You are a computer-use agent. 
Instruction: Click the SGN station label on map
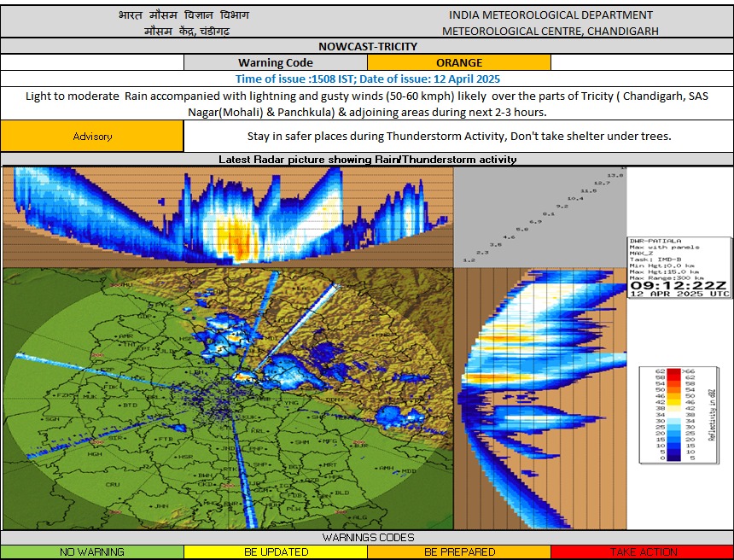coord(53,418)
